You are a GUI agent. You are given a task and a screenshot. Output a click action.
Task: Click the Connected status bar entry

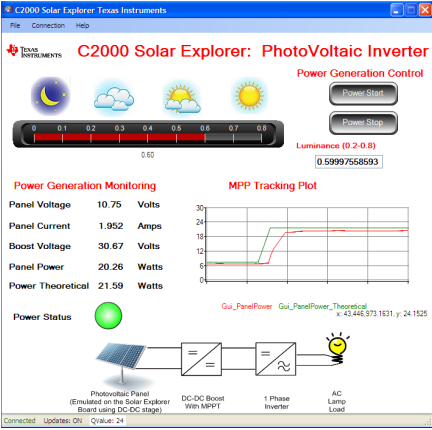tap(20, 421)
